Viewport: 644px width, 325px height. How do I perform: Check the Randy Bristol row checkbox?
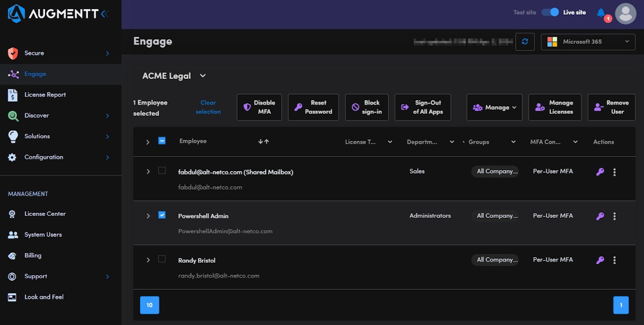point(162,259)
